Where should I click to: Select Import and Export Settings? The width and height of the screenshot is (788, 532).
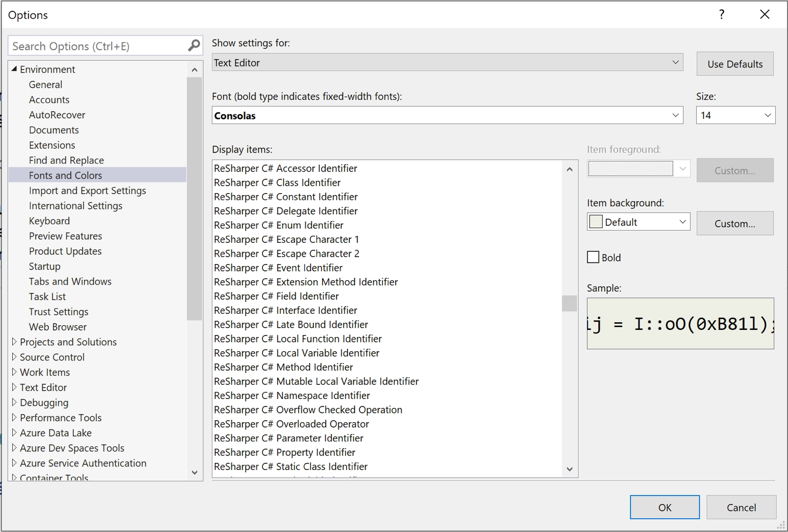coord(88,191)
